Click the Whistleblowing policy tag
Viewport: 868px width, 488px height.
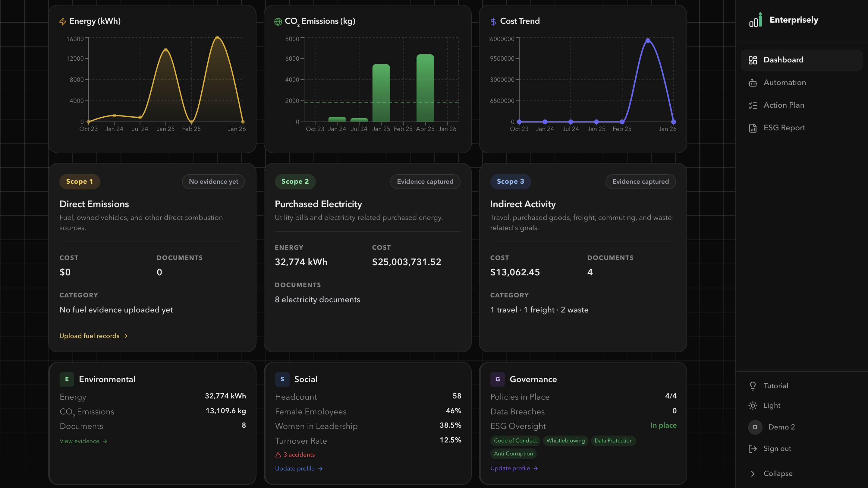point(565,440)
